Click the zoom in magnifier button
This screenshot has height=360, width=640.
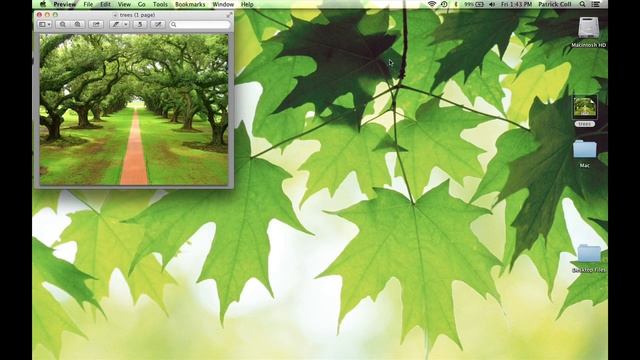78,24
